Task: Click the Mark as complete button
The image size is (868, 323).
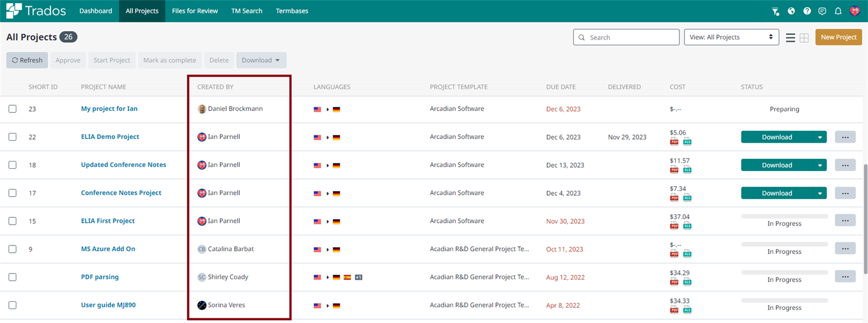Action: coord(170,60)
